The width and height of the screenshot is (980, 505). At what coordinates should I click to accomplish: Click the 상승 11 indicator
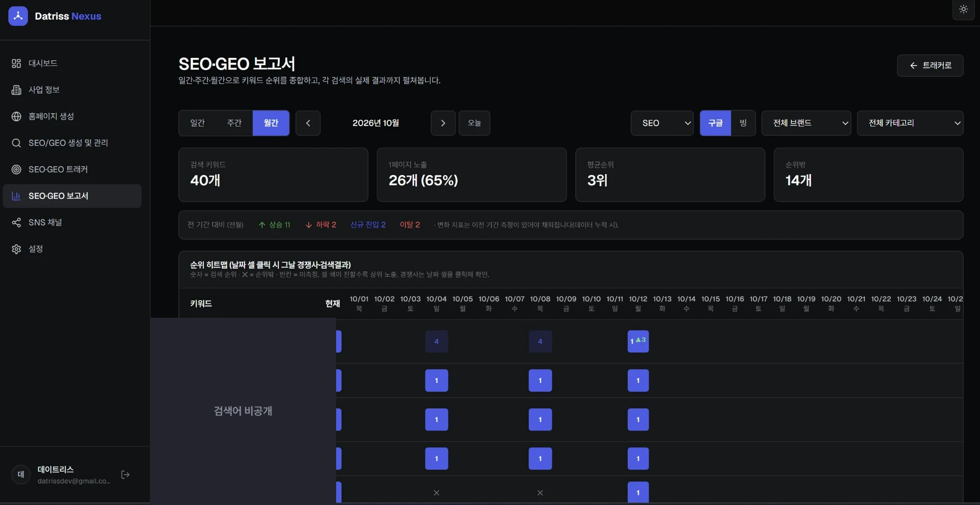point(274,225)
